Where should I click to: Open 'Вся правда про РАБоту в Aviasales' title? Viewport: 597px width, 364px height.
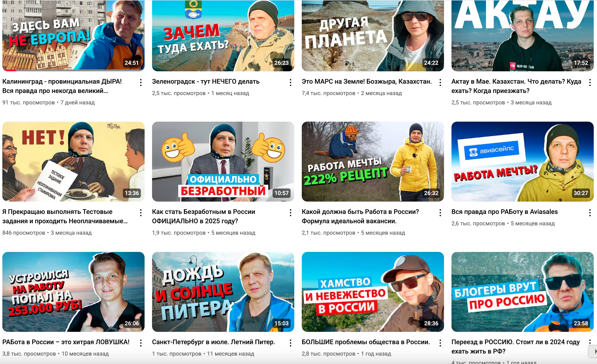[504, 212]
